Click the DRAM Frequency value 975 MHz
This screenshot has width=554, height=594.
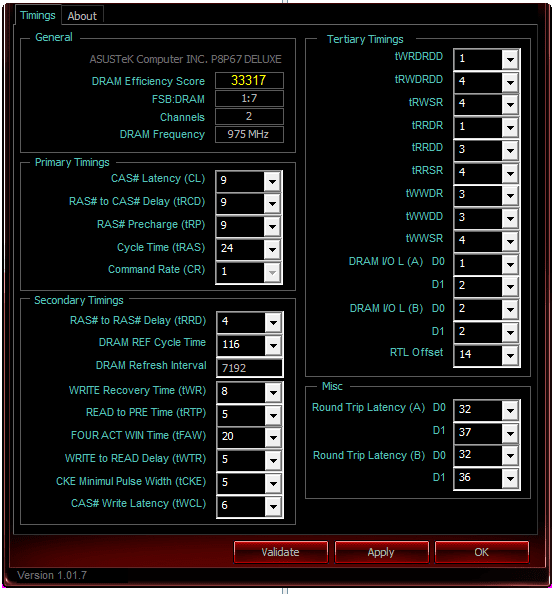(249, 134)
